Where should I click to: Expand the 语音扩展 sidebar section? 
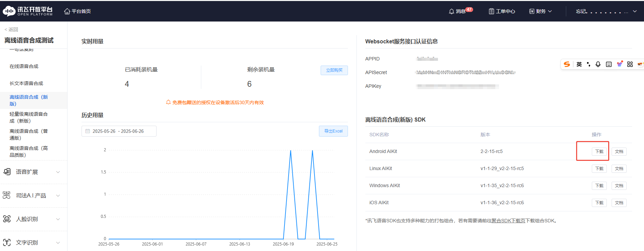pos(58,172)
